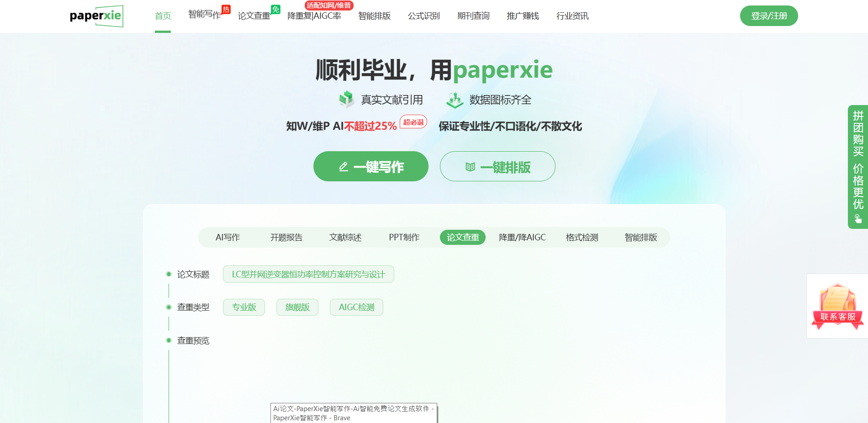
Task: Select the active 论文查重 tab
Action: coord(463,238)
